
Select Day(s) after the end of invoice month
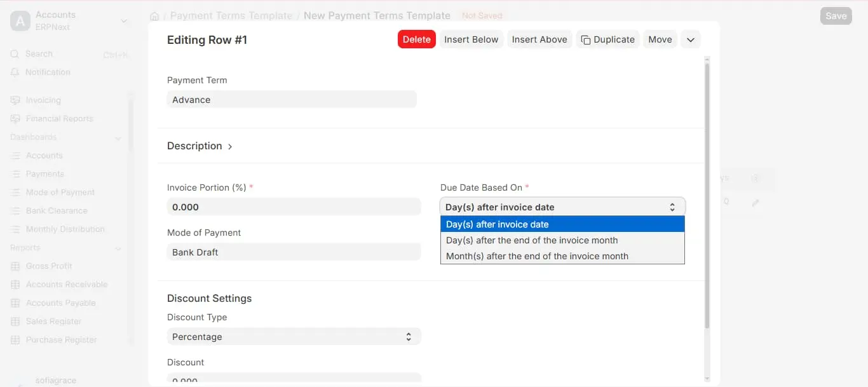562,240
